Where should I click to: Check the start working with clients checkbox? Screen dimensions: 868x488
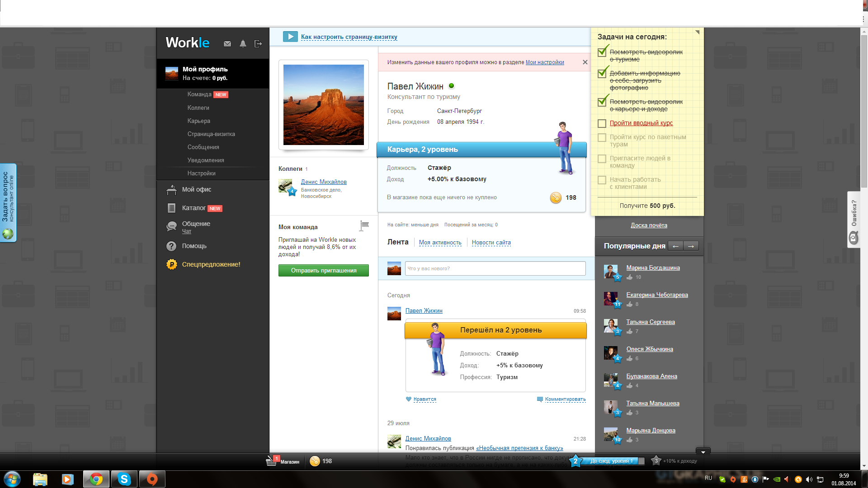click(x=602, y=180)
